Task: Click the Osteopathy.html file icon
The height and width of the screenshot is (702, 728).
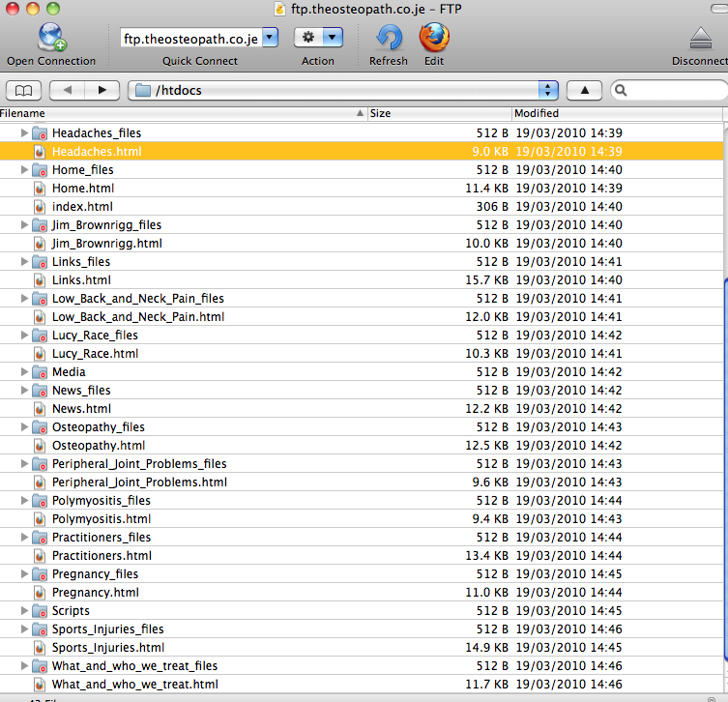Action: [x=40, y=445]
